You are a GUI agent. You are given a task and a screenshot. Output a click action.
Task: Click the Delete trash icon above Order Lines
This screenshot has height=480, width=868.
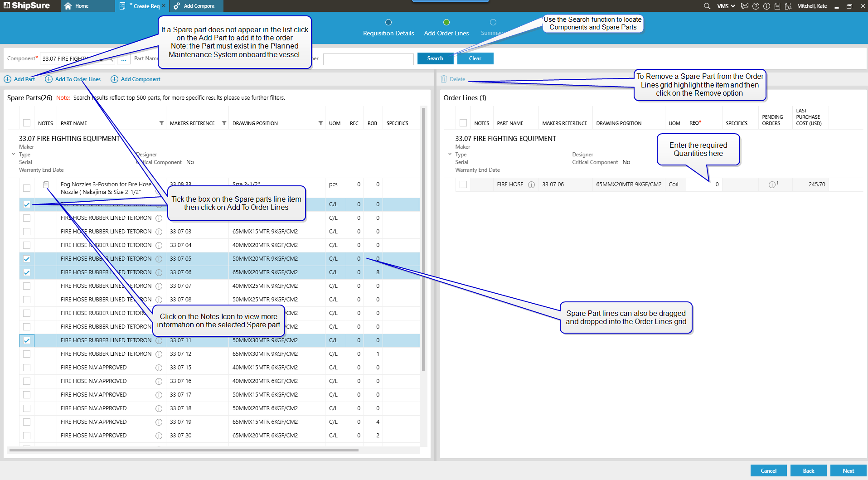[x=444, y=79]
